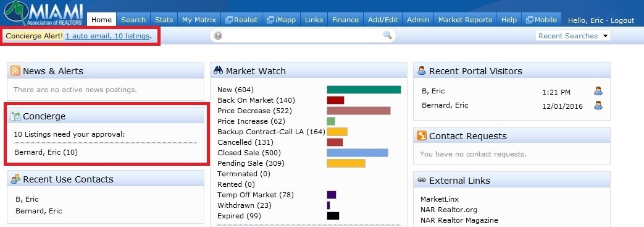Switch to the My Matrix tab
Image resolution: width=644 pixels, height=227 pixels.
click(x=199, y=20)
